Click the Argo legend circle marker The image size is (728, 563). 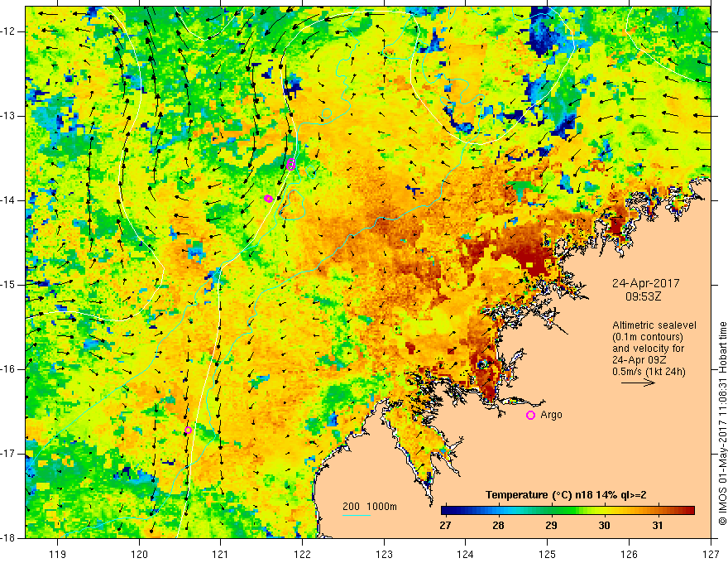coord(530,416)
